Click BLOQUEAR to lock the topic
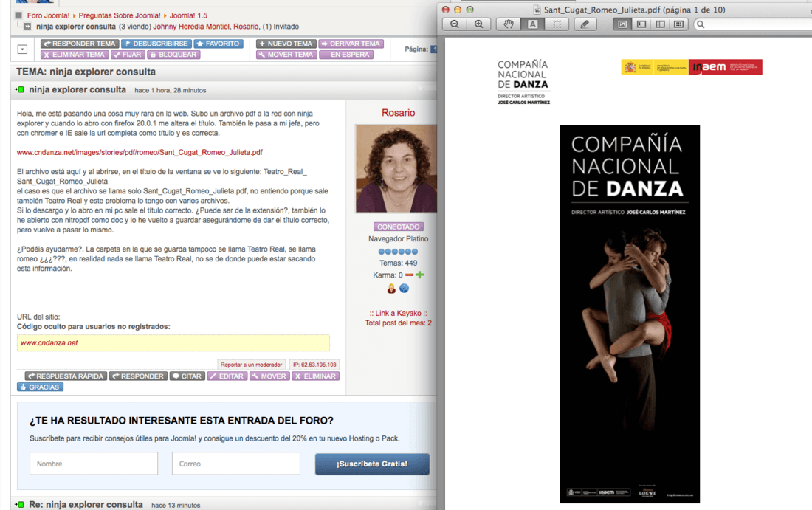This screenshot has height=510, width=812. point(173,55)
